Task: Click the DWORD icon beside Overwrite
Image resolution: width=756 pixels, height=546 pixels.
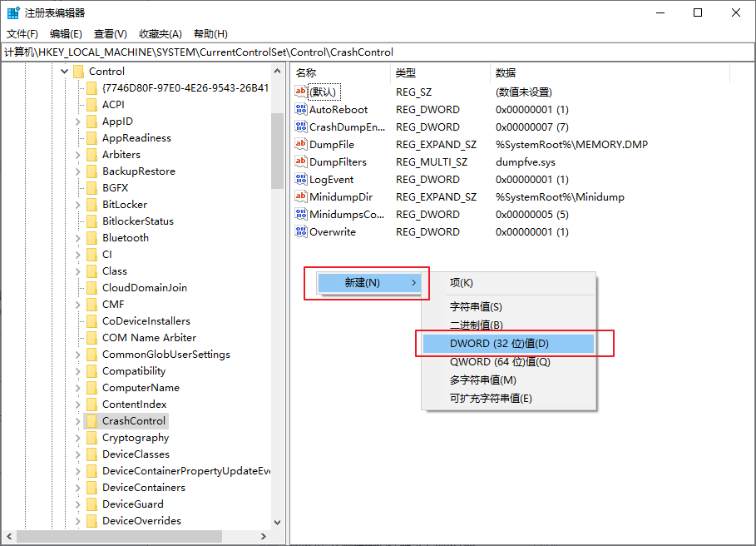Action: 301,232
